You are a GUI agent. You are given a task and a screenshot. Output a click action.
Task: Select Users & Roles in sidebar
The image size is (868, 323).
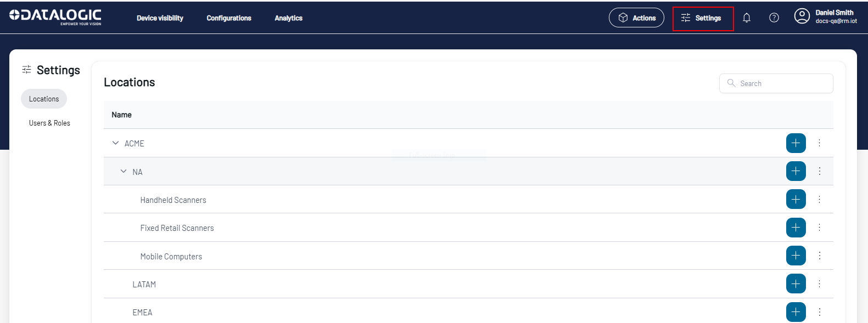[x=49, y=123]
